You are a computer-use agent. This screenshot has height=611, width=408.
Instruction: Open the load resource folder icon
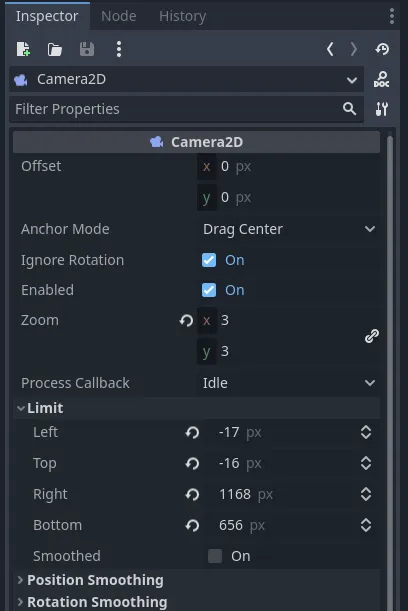click(x=55, y=49)
